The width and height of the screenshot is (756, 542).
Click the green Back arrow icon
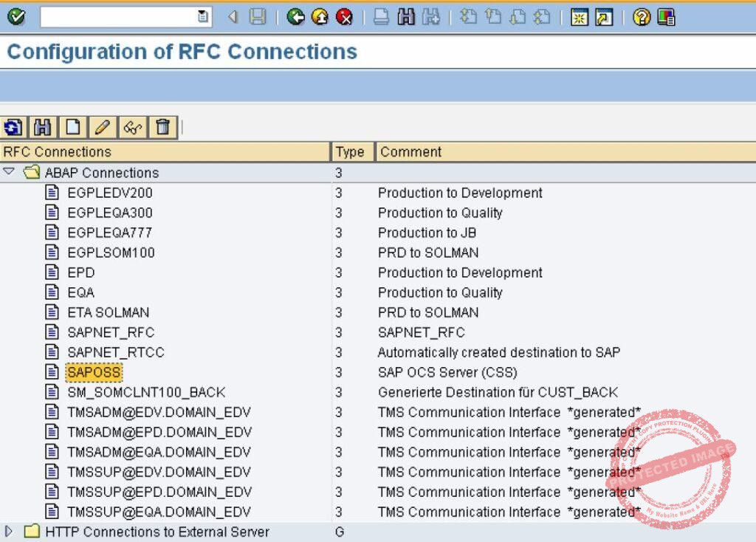[295, 16]
